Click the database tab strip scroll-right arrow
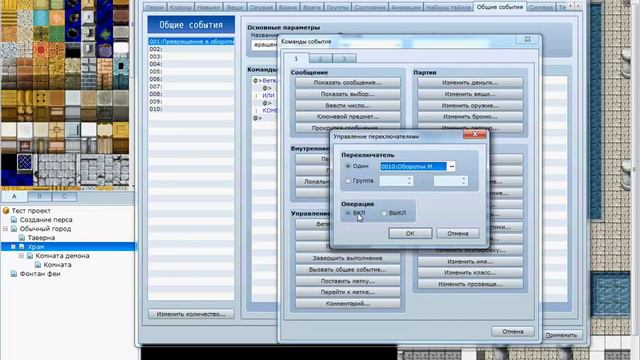Screen dimensions: 640x360 pos(578,6)
